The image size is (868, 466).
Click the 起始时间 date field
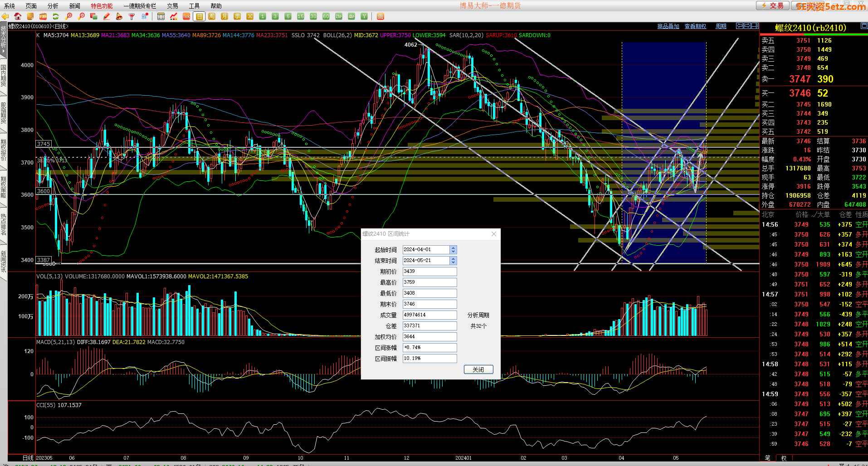[426, 250]
